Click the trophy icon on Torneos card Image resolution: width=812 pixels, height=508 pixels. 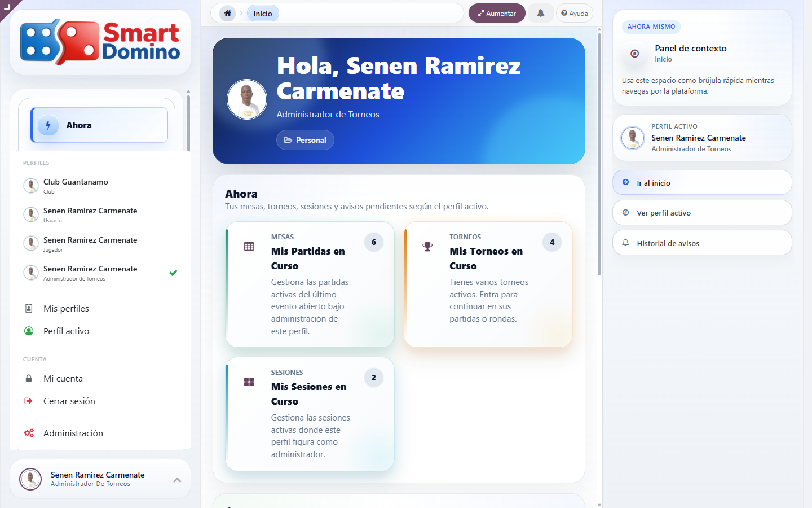pos(427,247)
